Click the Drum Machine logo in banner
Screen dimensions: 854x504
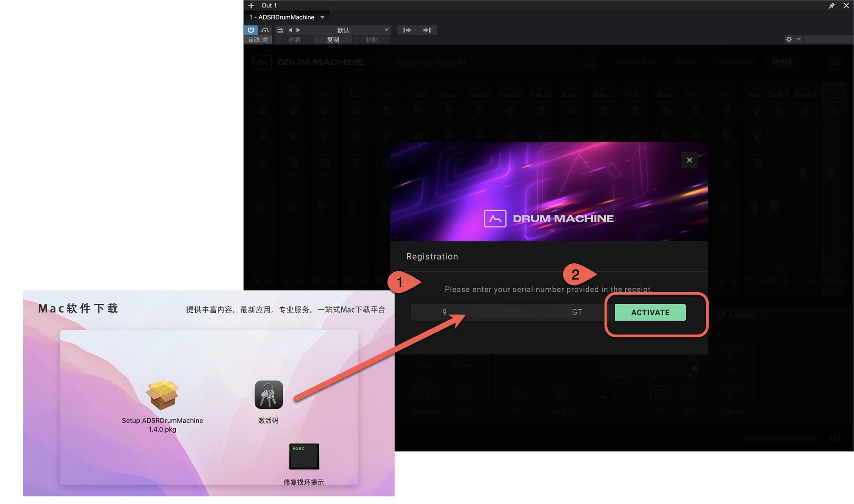click(x=548, y=218)
